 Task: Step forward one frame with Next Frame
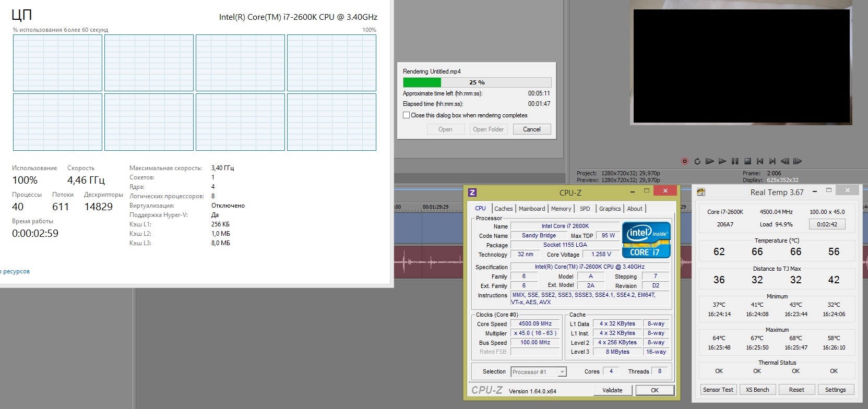797,161
